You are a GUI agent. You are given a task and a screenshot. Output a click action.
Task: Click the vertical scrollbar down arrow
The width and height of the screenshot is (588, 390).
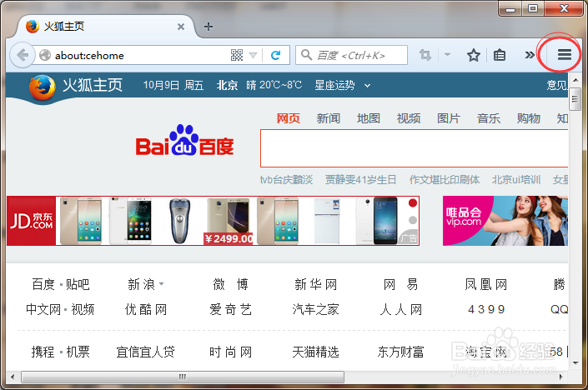click(575, 362)
